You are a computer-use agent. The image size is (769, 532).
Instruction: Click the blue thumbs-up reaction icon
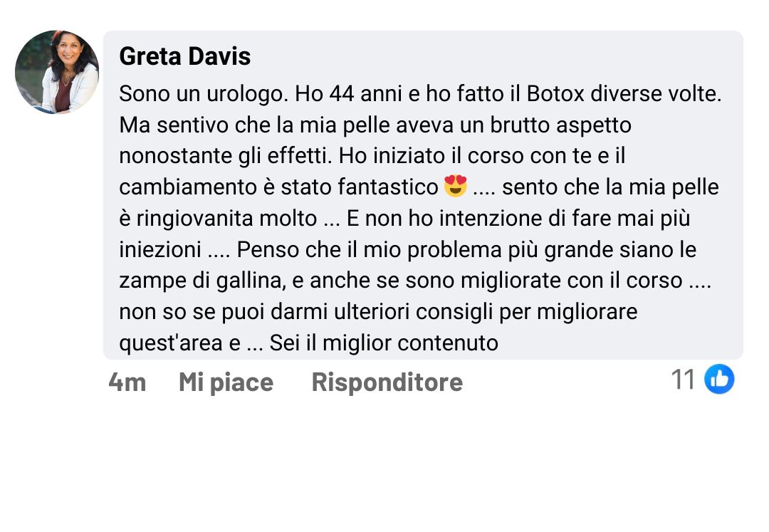pos(719,380)
